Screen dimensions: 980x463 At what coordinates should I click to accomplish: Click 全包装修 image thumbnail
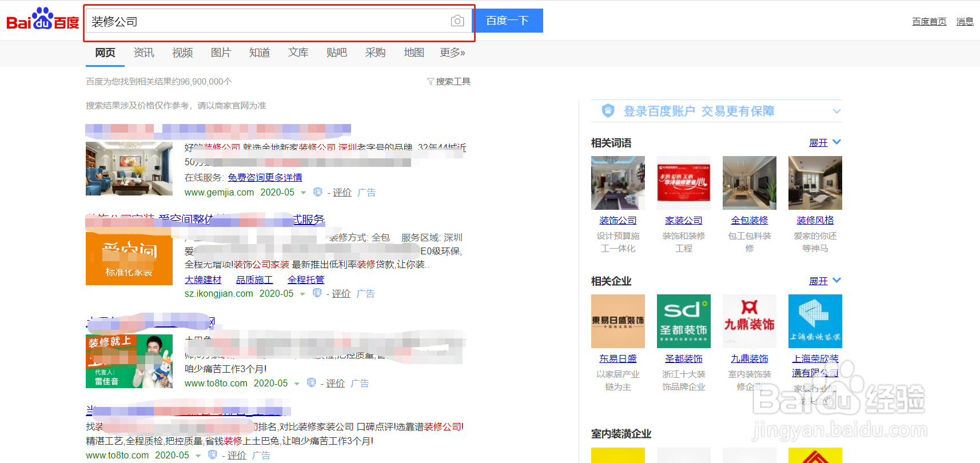750,183
